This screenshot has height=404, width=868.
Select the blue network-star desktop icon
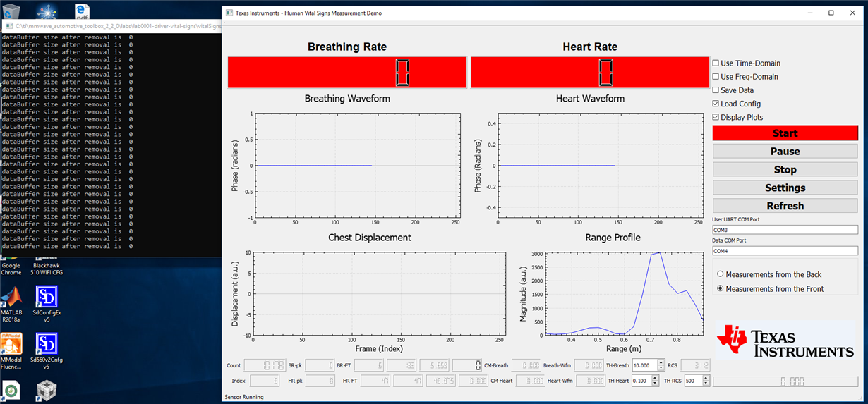47,10
